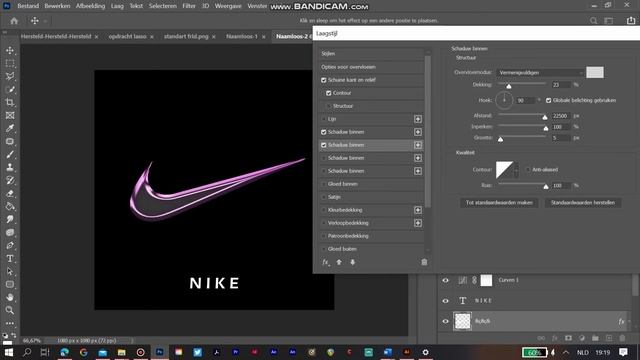Toggle the Schuine kant en reliëf checkbox

(x=324, y=80)
